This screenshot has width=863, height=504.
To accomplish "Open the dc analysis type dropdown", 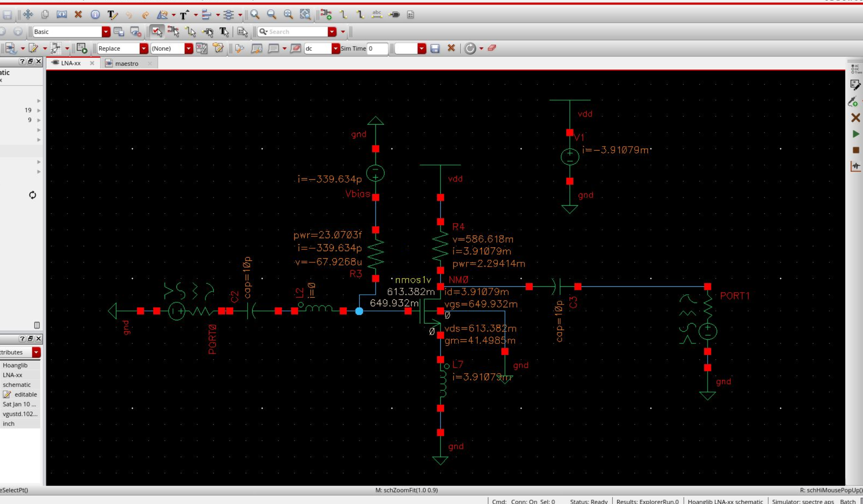I will pos(335,48).
